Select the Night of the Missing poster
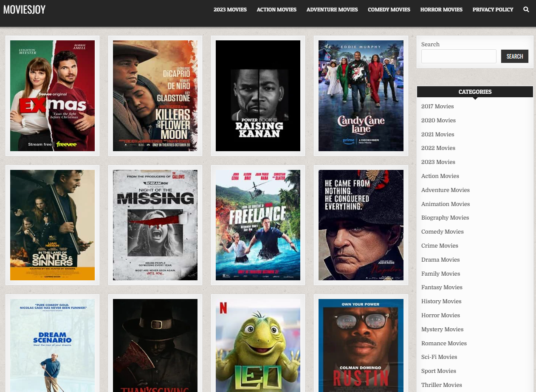This screenshot has width=536, height=392. point(155,225)
